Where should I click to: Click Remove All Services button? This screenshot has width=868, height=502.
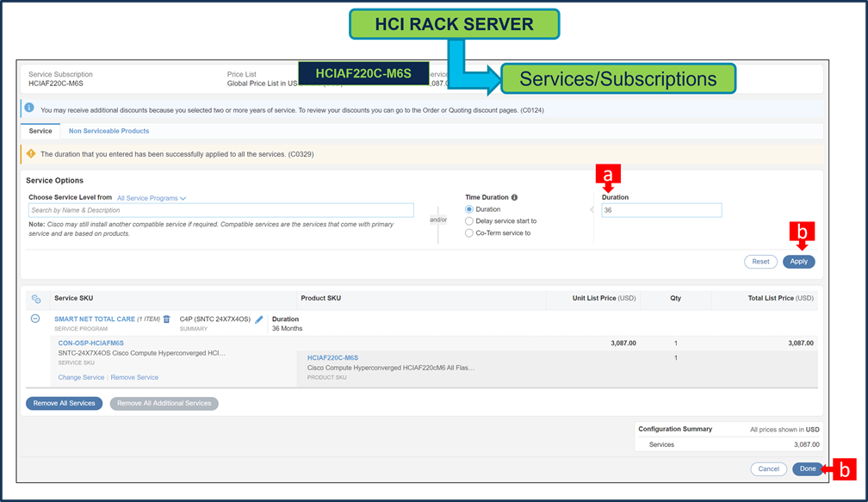(65, 404)
